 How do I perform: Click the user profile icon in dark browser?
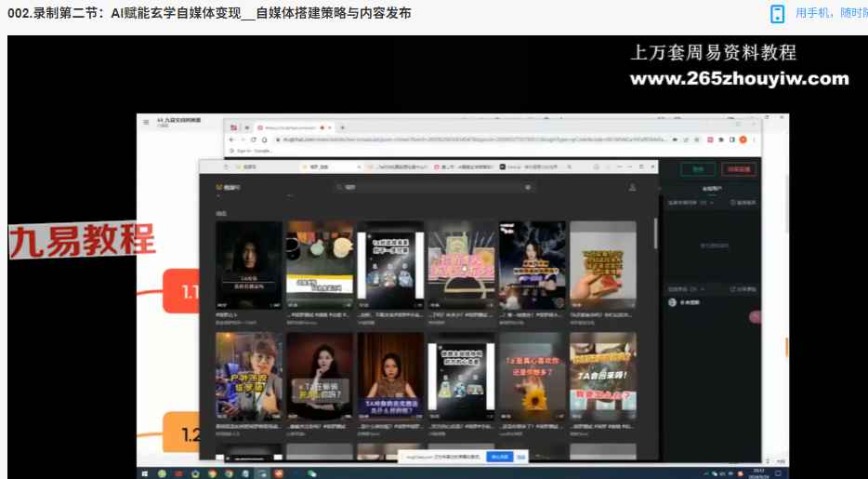point(633,187)
